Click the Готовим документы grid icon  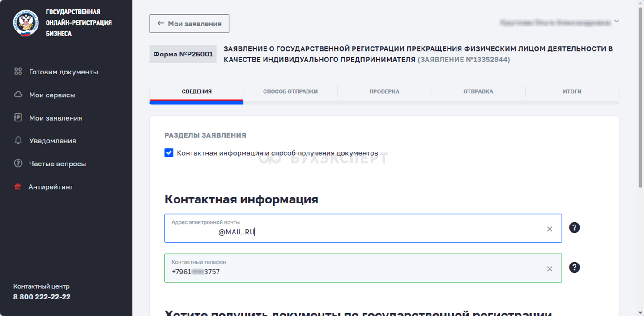(x=18, y=71)
